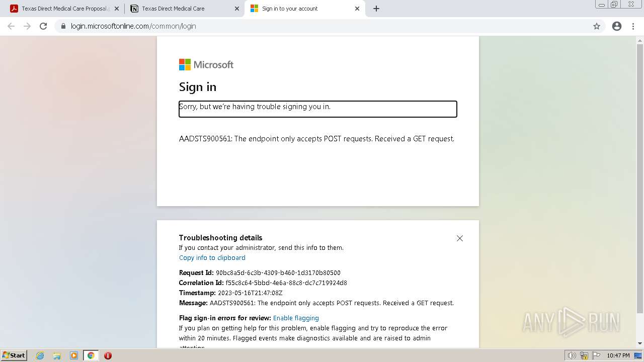Click the Troubleshooting details heading

click(x=221, y=238)
